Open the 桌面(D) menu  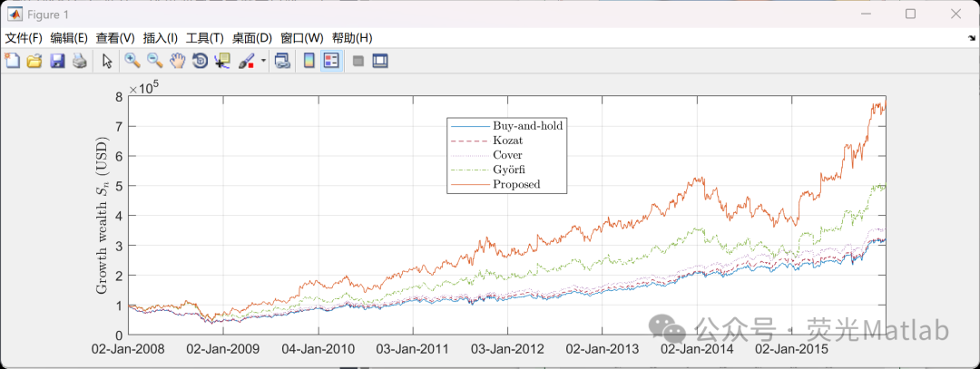(252, 38)
